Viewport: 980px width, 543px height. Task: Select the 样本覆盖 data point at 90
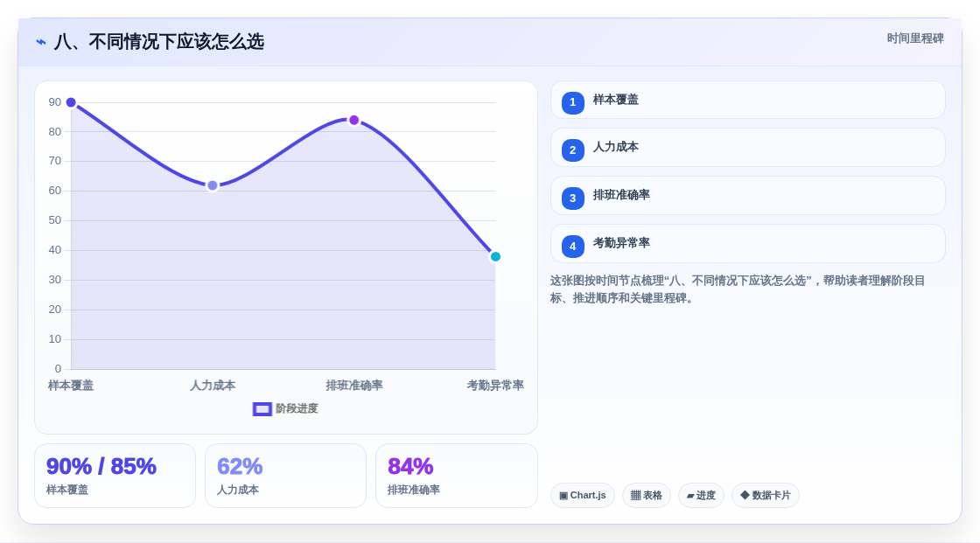point(71,102)
